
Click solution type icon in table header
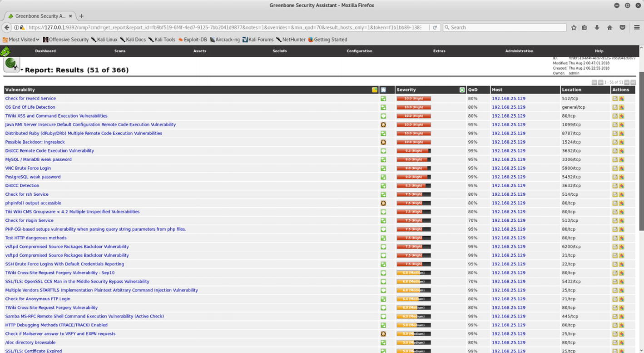coord(383,90)
